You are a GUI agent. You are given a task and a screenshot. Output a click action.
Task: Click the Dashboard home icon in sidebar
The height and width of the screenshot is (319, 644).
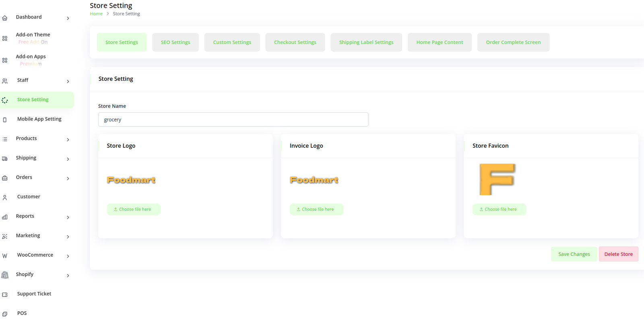(5, 18)
